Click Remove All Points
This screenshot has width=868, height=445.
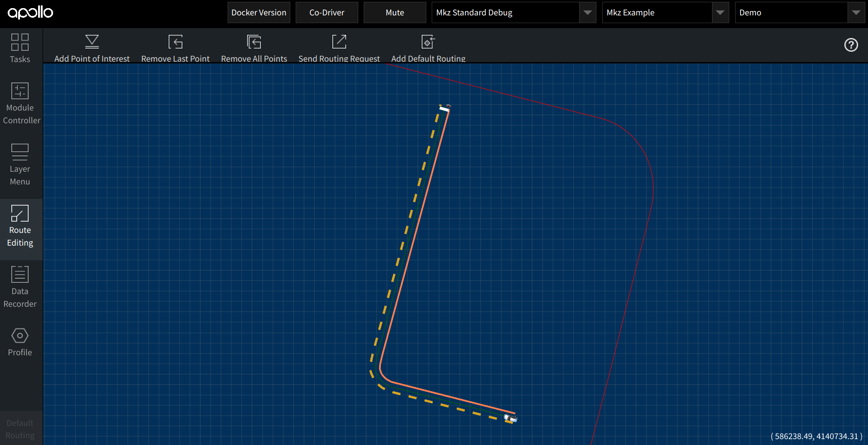(x=254, y=47)
